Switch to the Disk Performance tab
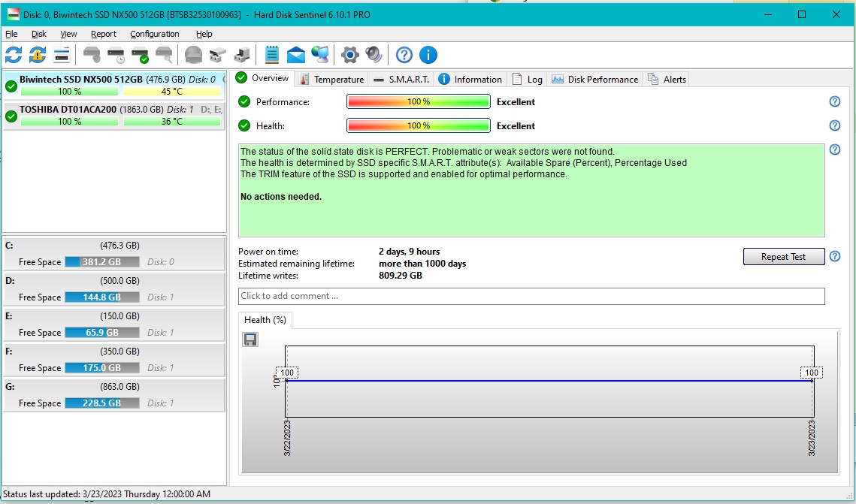856x504 pixels. (x=594, y=79)
